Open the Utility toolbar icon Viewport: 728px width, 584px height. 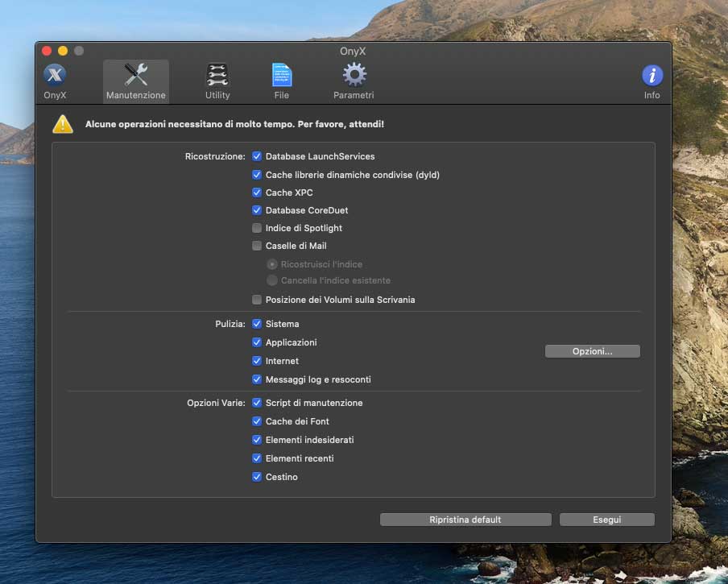click(x=217, y=77)
